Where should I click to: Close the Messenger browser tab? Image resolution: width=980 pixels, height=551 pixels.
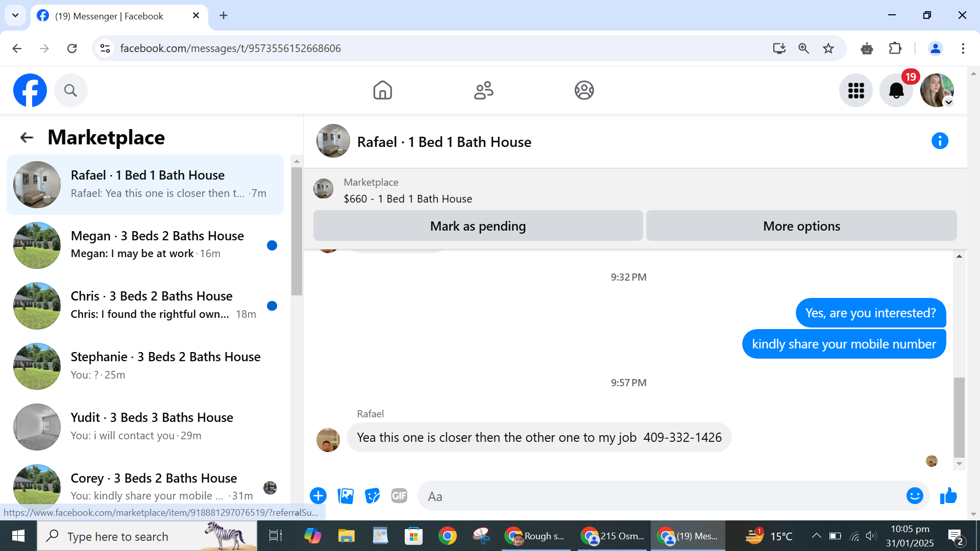point(196,16)
